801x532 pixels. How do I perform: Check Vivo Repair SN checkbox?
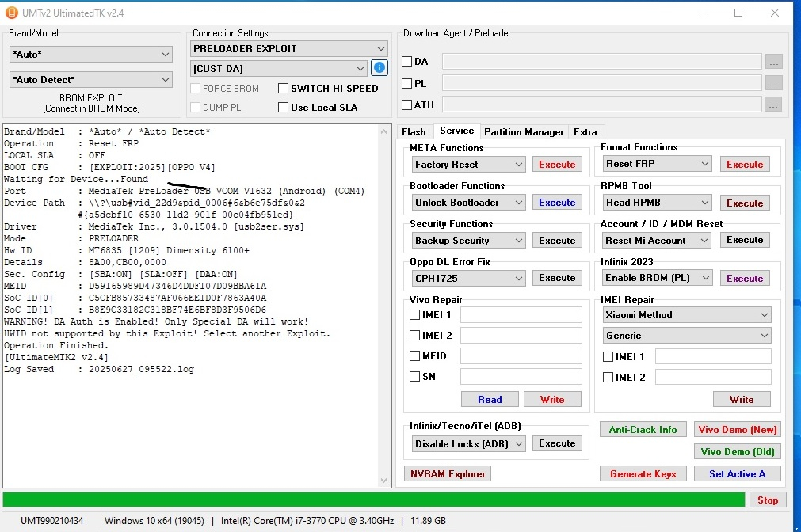(415, 376)
